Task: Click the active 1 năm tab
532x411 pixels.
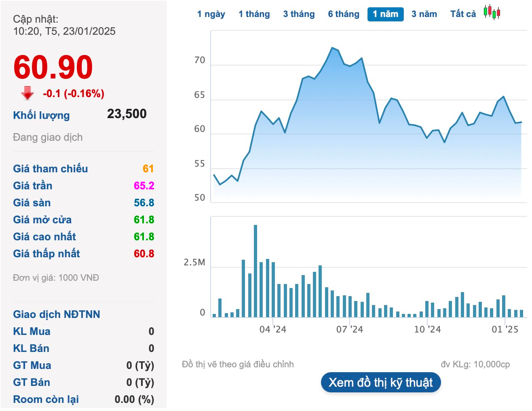Action: [385, 14]
